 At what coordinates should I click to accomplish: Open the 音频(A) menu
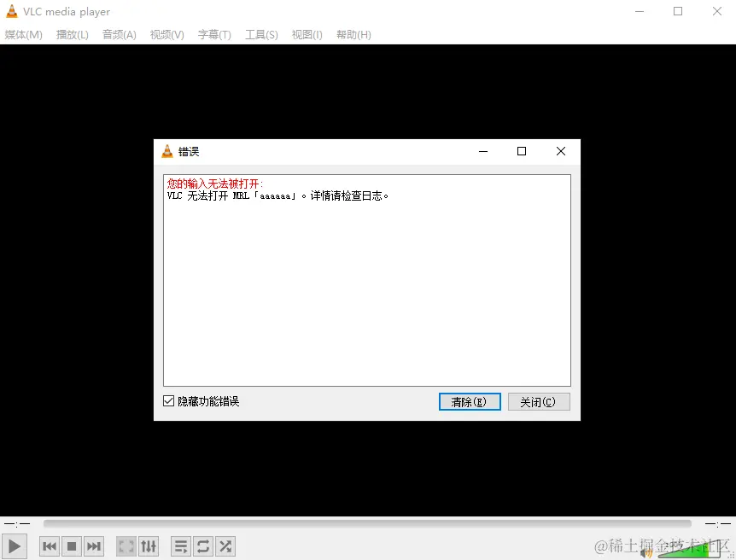point(120,35)
